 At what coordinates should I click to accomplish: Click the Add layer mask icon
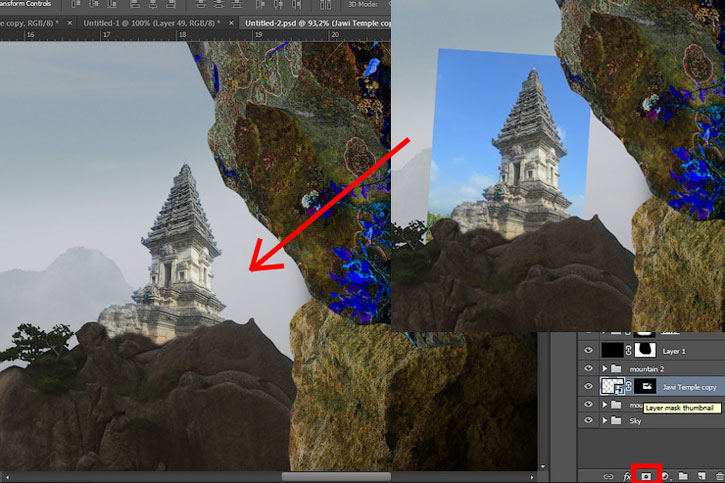coord(646,476)
